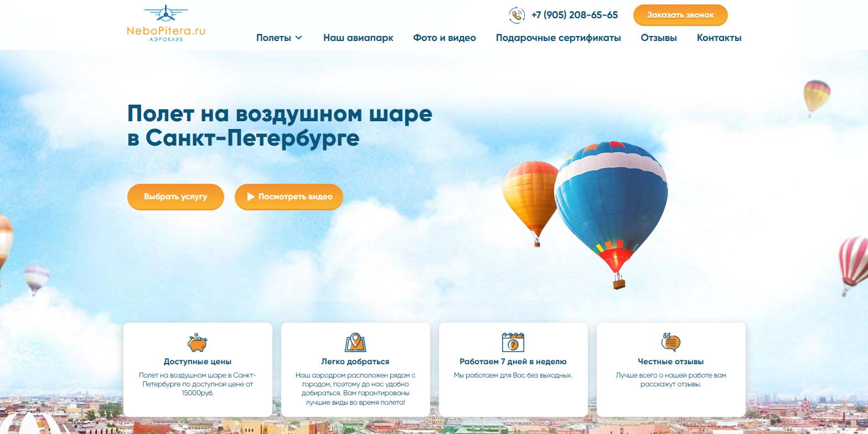Call the +7 (905) 208-65-65 number link
The height and width of the screenshot is (434, 868).
click(x=575, y=15)
